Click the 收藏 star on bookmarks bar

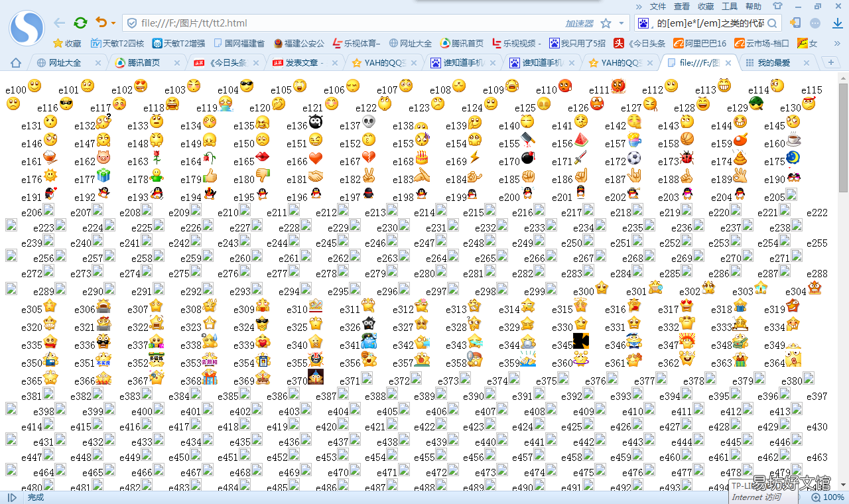coord(67,44)
